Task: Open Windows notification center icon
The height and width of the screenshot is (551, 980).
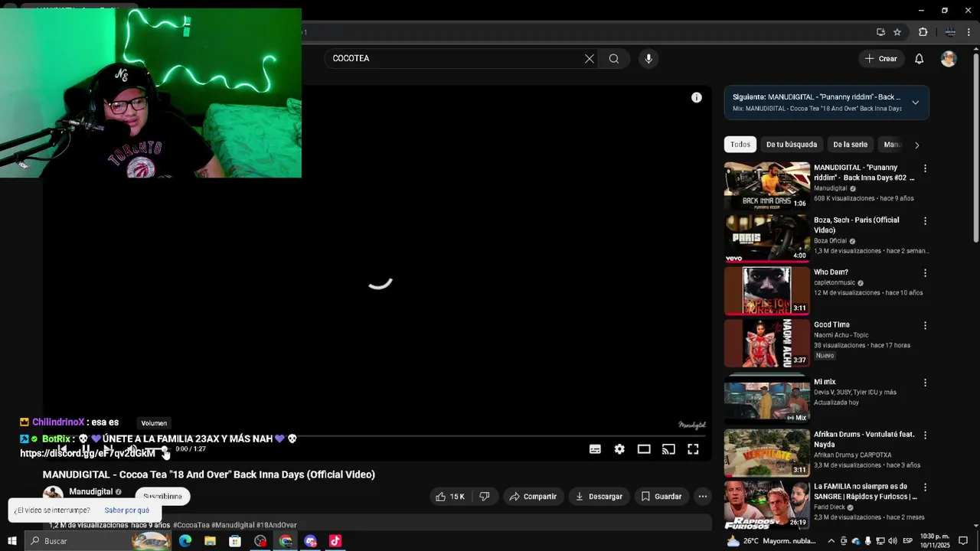Action: click(963, 541)
